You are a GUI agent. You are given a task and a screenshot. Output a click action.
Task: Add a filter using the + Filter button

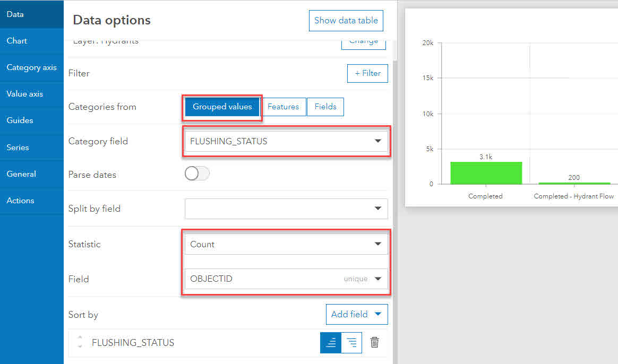coord(367,73)
